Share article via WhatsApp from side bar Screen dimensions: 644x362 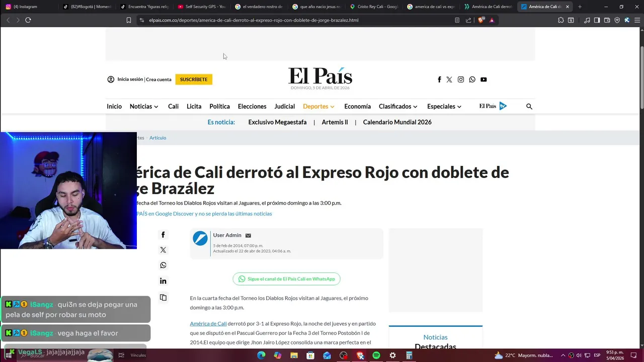pos(163,265)
